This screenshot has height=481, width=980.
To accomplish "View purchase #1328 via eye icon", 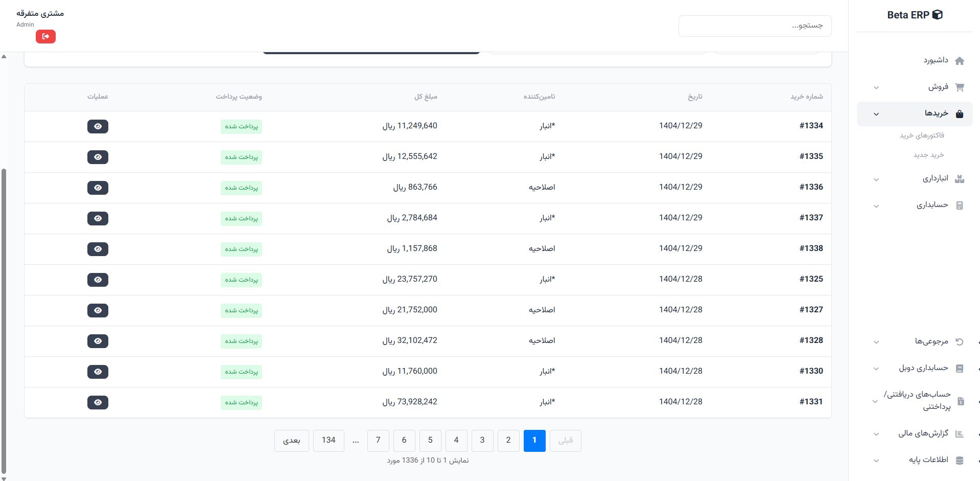I will 98,341.
